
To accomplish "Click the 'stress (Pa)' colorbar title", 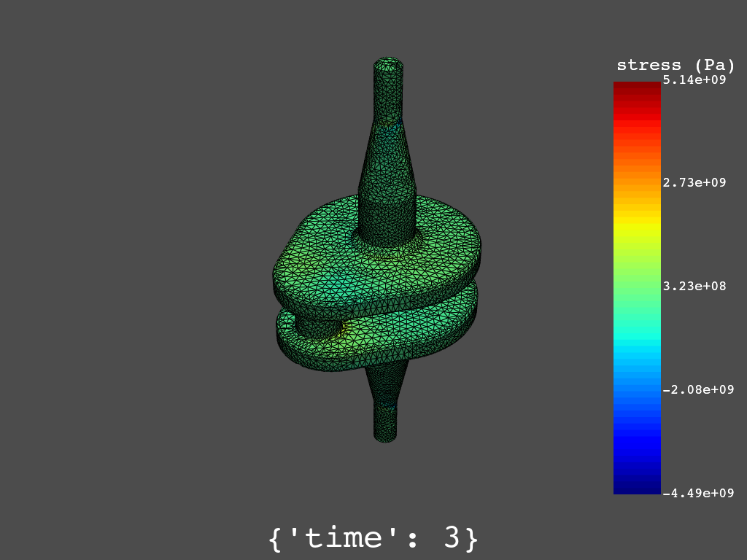I will coord(675,65).
